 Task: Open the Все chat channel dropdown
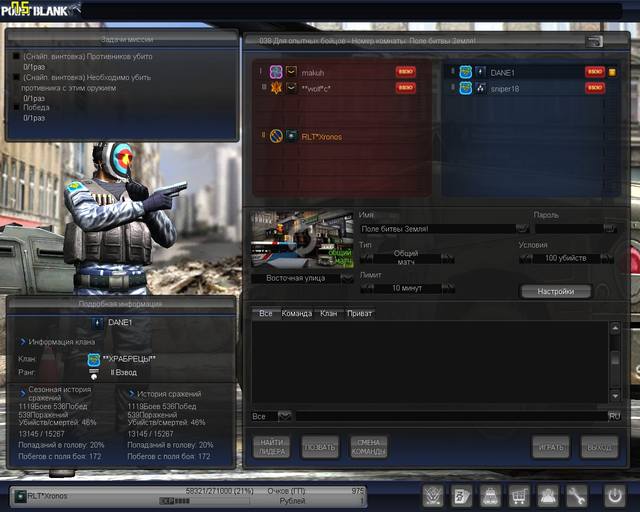[x=284, y=416]
